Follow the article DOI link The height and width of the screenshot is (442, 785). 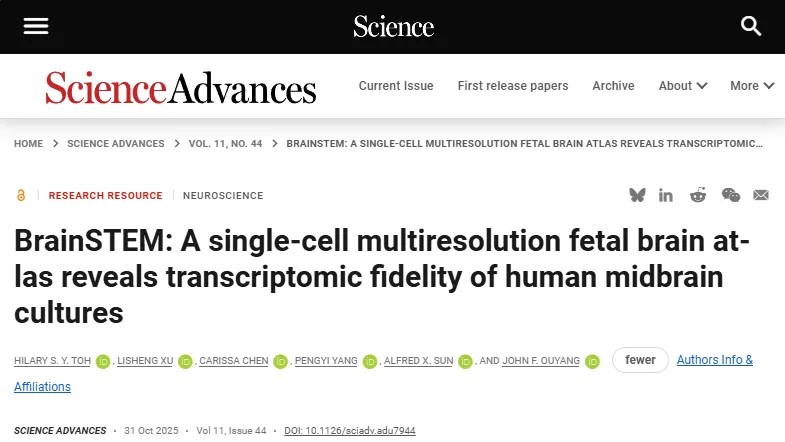tap(349, 431)
